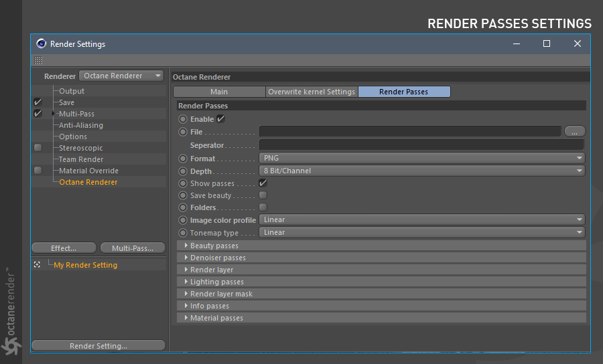The image size is (603, 364).
Task: Select Octane Renderer in the settings list
Action: click(88, 182)
